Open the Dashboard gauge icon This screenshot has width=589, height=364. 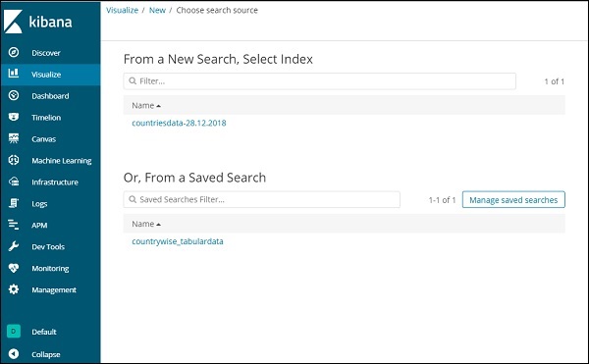[14, 95]
